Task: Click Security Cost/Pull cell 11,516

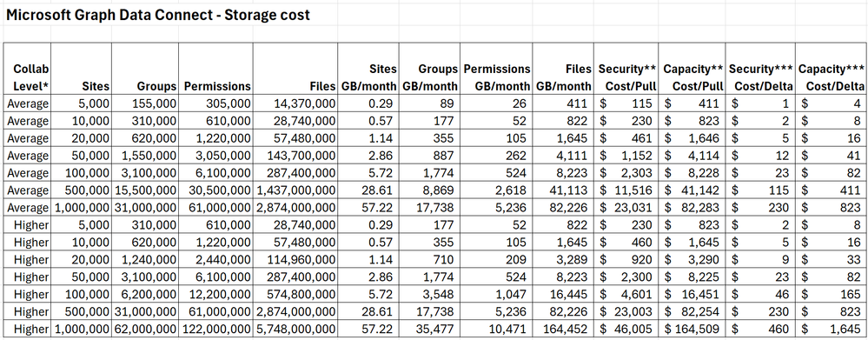Action: 626,190
